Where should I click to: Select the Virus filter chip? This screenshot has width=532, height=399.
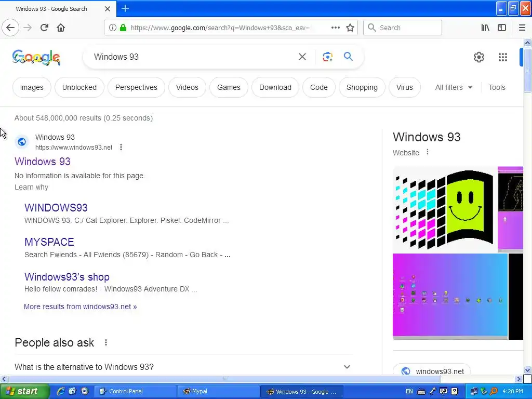(404, 87)
